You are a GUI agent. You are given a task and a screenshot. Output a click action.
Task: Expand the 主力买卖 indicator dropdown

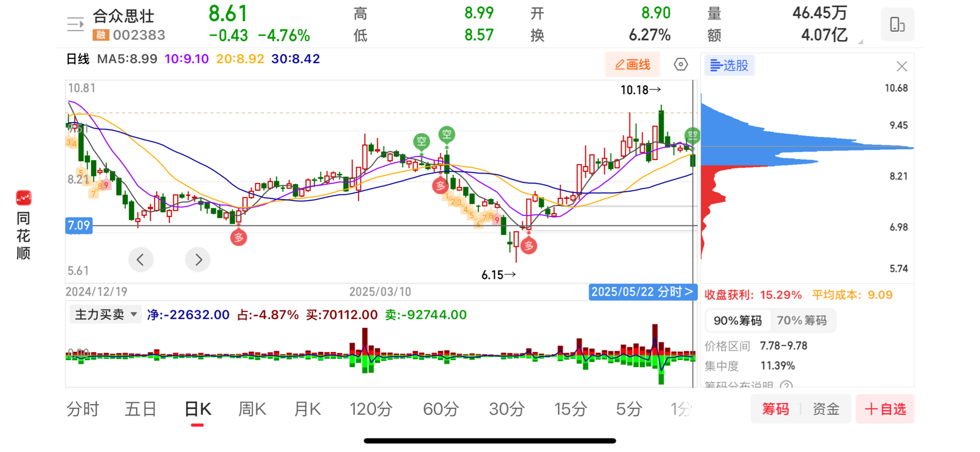pyautogui.click(x=105, y=315)
